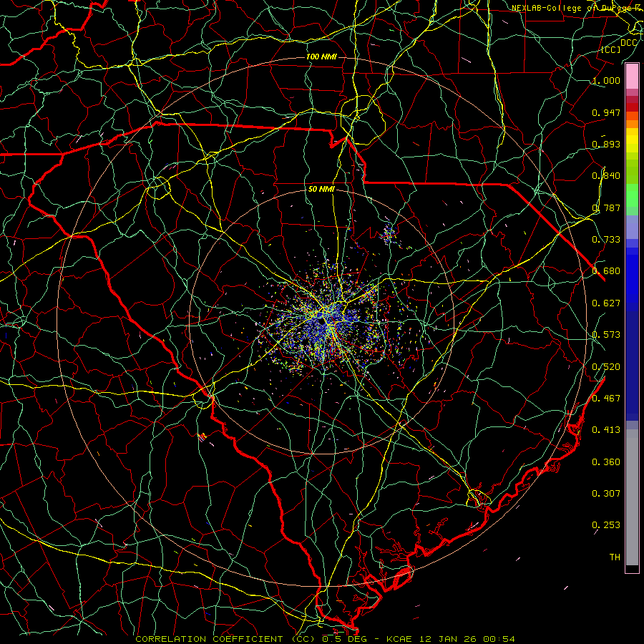The width and height of the screenshot is (644, 644).
Task: Click the TH threshold label on scale
Action: pyautogui.click(x=615, y=557)
